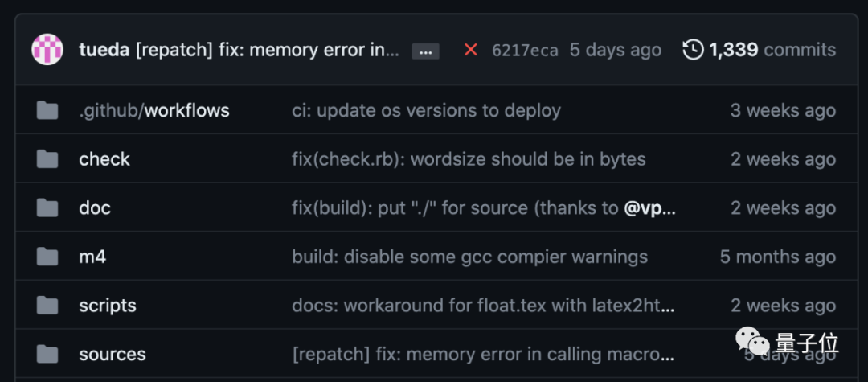Screen dimensions: 868x382
Task: Click the sources folder icon
Action: 47,354
